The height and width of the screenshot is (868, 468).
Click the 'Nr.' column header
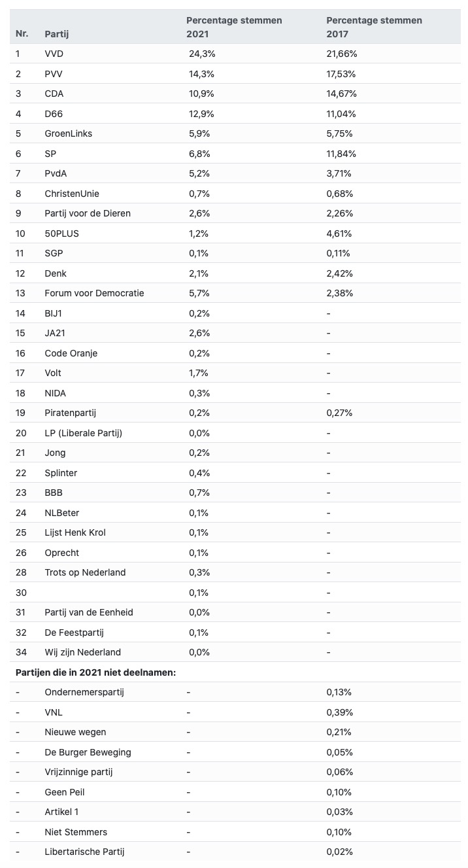coord(22,33)
